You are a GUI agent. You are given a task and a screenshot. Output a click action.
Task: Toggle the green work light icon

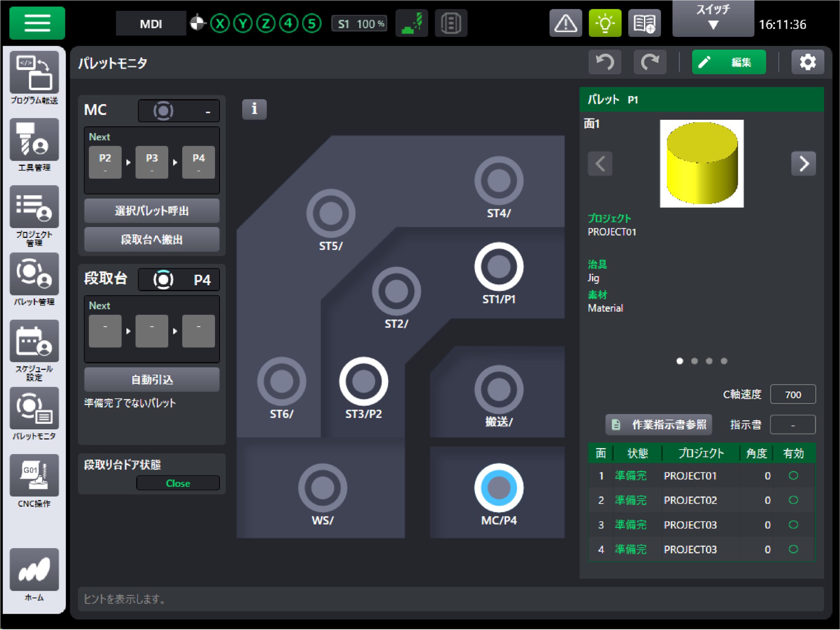click(605, 23)
